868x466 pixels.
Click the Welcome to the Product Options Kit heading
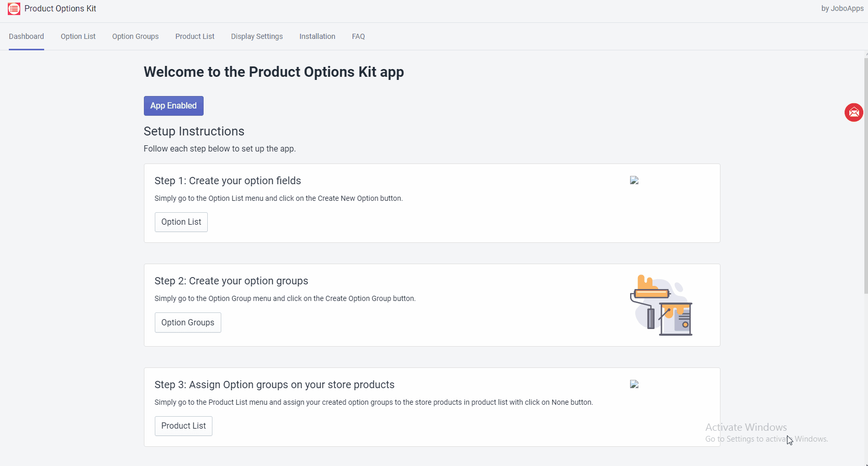click(x=274, y=72)
